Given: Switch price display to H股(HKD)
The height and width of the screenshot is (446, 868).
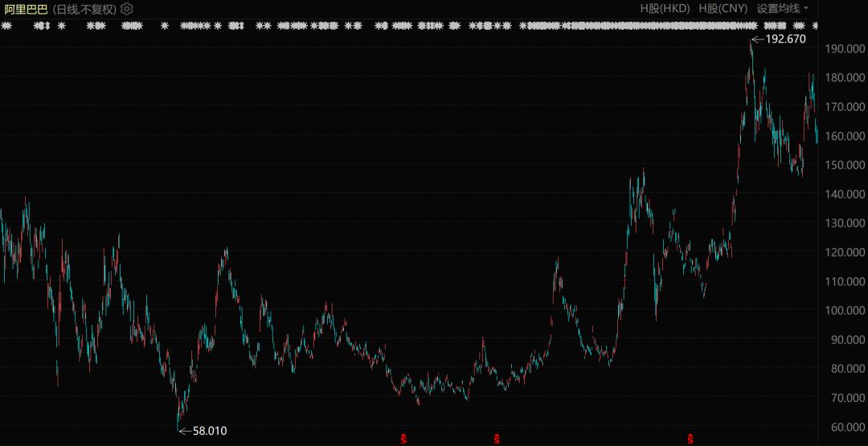Looking at the screenshot, I should coord(665,9).
